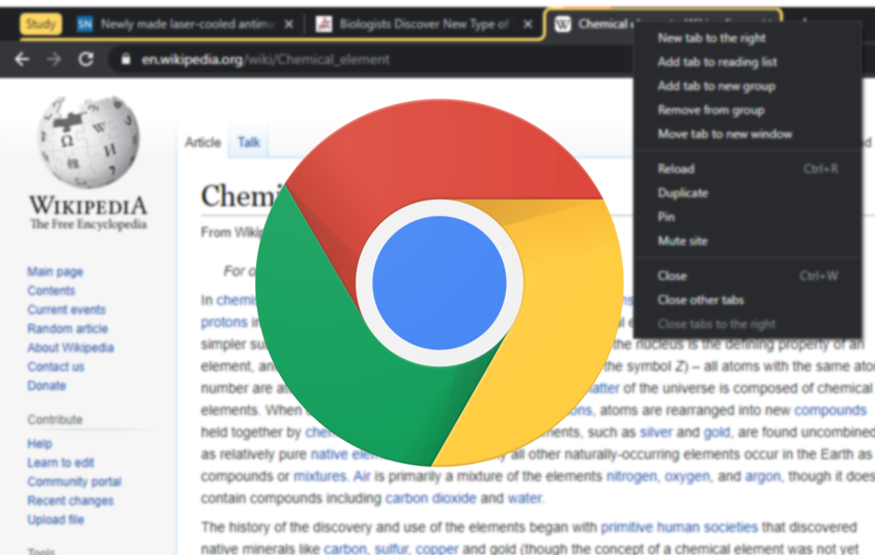This screenshot has height=555, width=875.
Task: Choose Pin from the context menu
Action: click(x=748, y=217)
